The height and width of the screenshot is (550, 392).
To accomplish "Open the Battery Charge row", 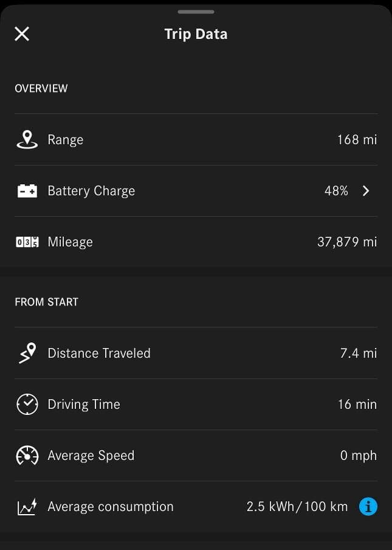I will point(196,191).
